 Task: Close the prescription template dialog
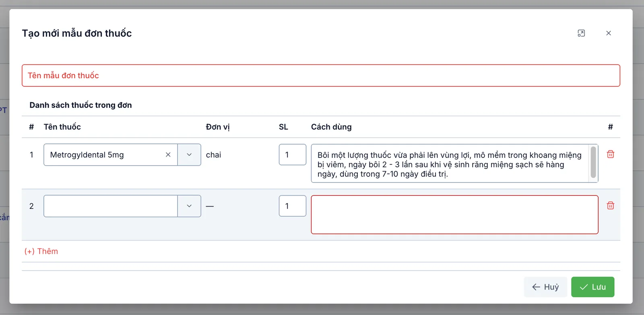(609, 33)
